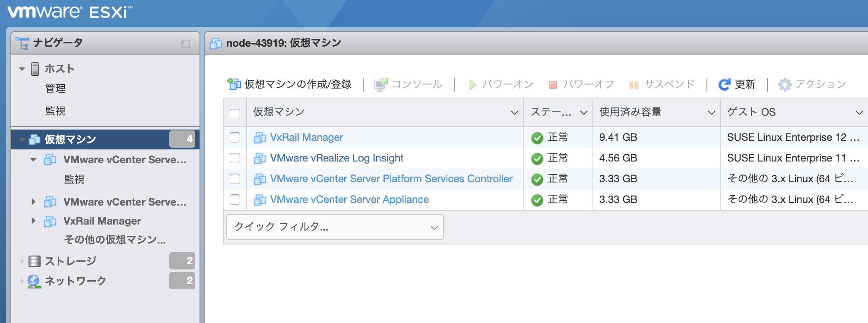Click green status icon for VxRail Manager
The width and height of the screenshot is (868, 323).
(537, 138)
